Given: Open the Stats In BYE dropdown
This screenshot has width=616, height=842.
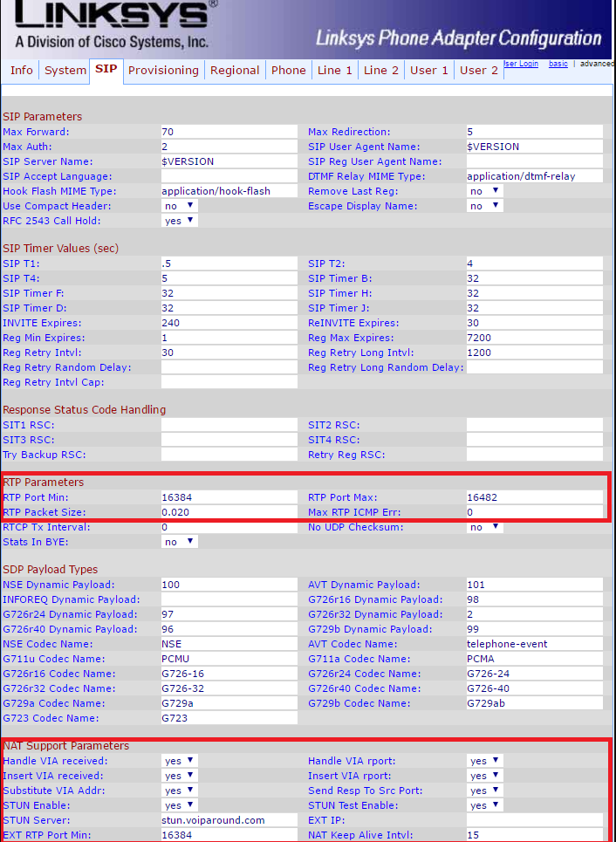Looking at the screenshot, I should [x=180, y=543].
